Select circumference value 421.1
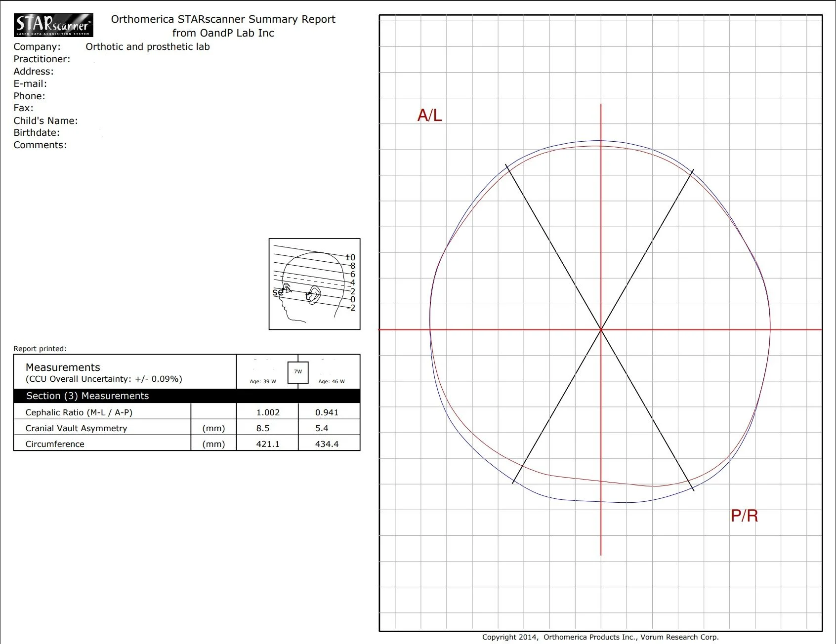The height and width of the screenshot is (644, 836). tap(268, 444)
